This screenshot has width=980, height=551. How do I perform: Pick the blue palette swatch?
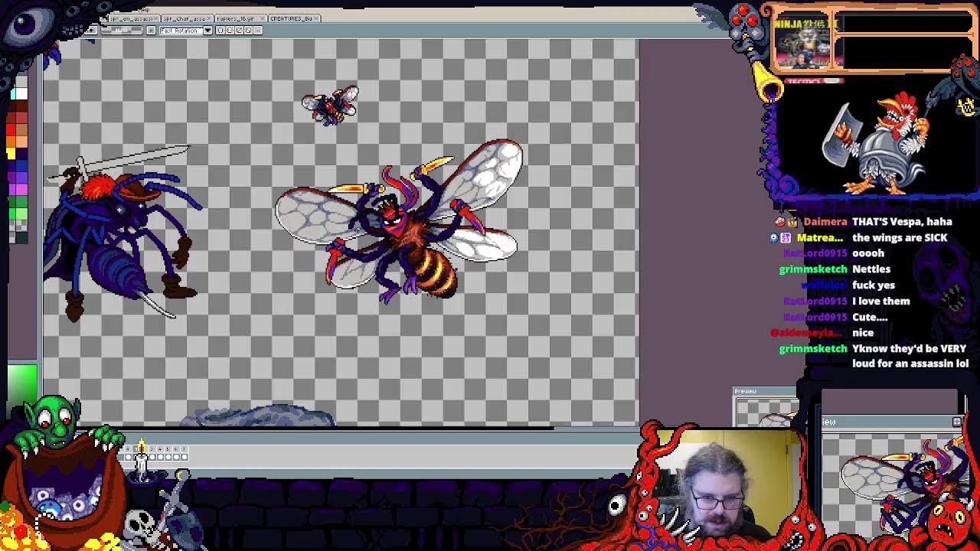coord(21,165)
